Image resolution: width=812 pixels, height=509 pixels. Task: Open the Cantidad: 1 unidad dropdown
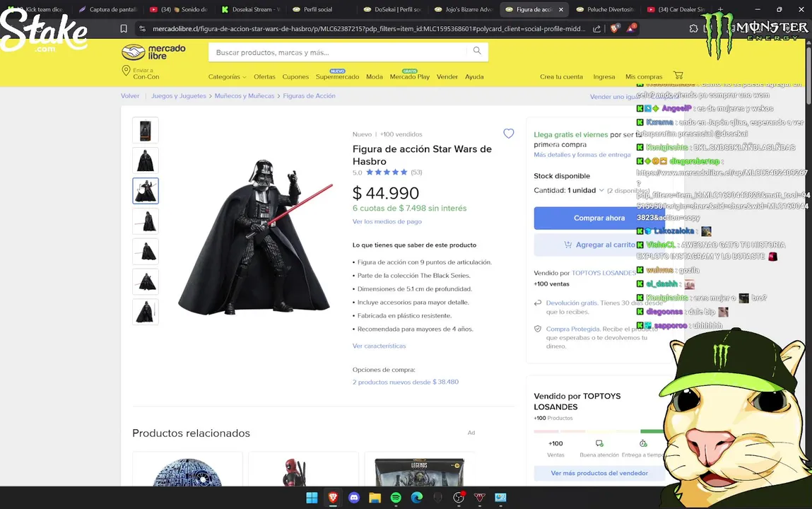[x=569, y=190]
